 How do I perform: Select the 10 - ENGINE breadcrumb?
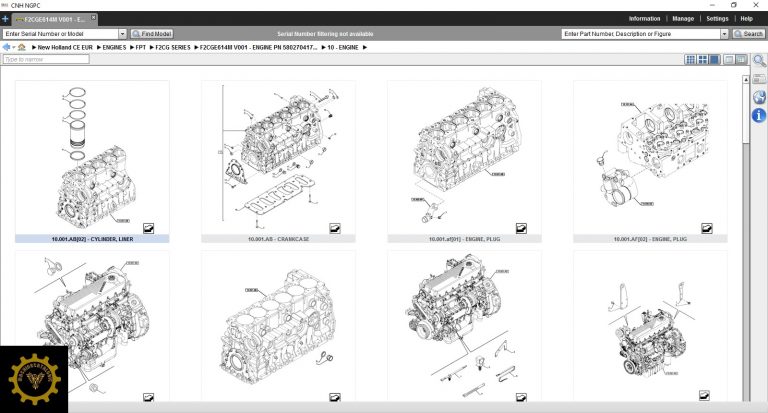[343, 48]
